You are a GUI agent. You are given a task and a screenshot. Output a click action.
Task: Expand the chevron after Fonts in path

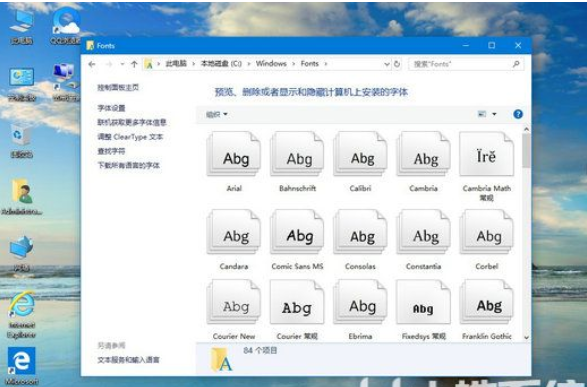pyautogui.click(x=326, y=64)
